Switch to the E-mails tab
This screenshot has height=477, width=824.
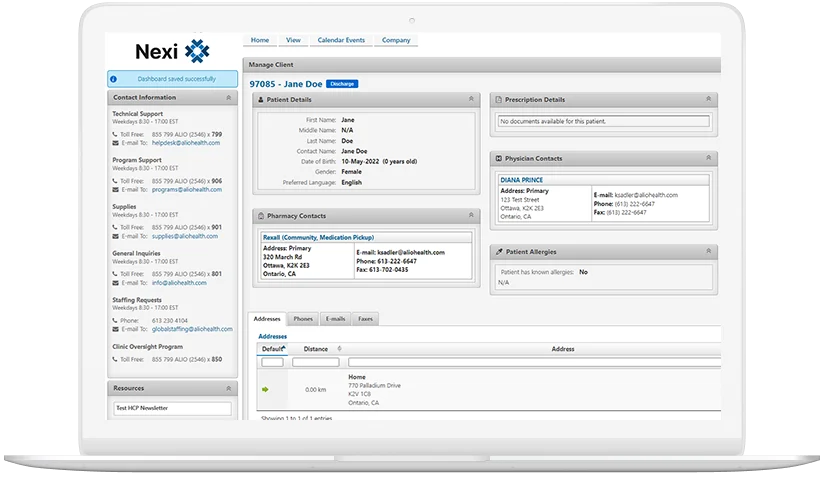(x=335, y=319)
